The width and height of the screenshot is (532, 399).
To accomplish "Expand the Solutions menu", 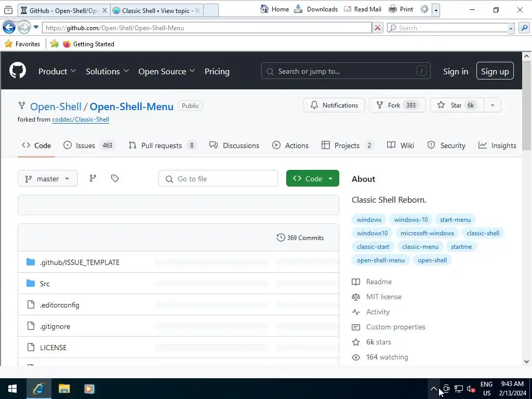I will coord(107,71).
